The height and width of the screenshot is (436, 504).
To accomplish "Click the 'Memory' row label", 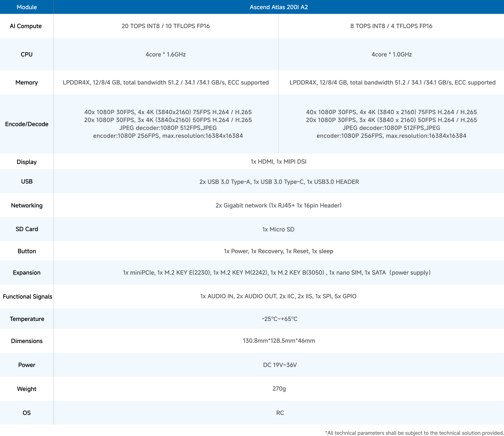I will [27, 83].
